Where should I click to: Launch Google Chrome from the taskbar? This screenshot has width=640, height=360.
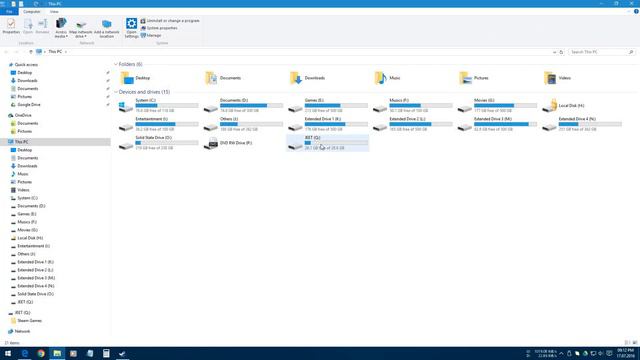(x=41, y=353)
